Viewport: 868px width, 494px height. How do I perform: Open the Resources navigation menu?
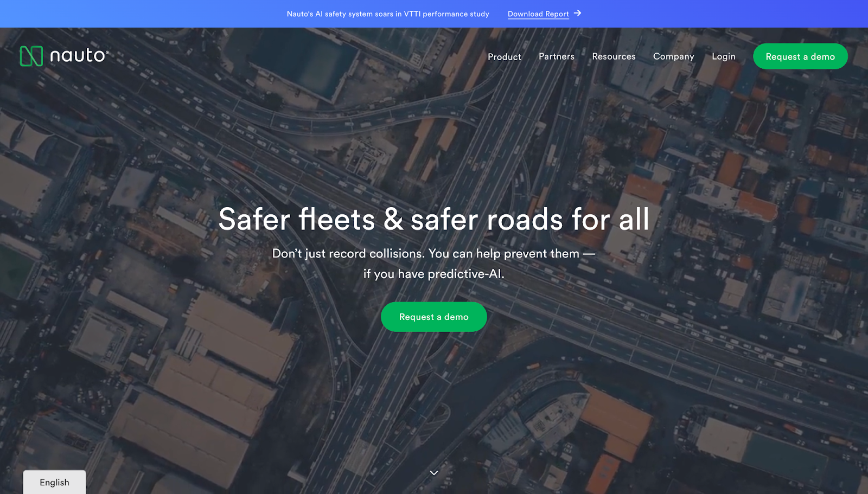tap(614, 56)
